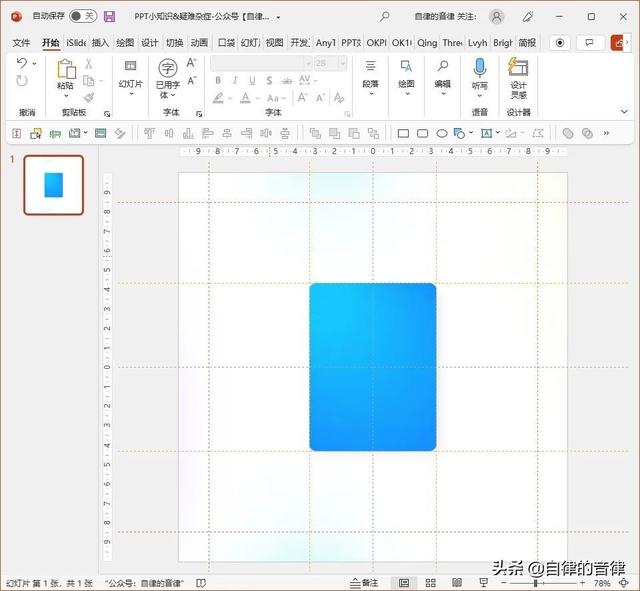Click the 粘贴 paste clipboard icon
Viewport: 640px width, 591px height.
66,68
